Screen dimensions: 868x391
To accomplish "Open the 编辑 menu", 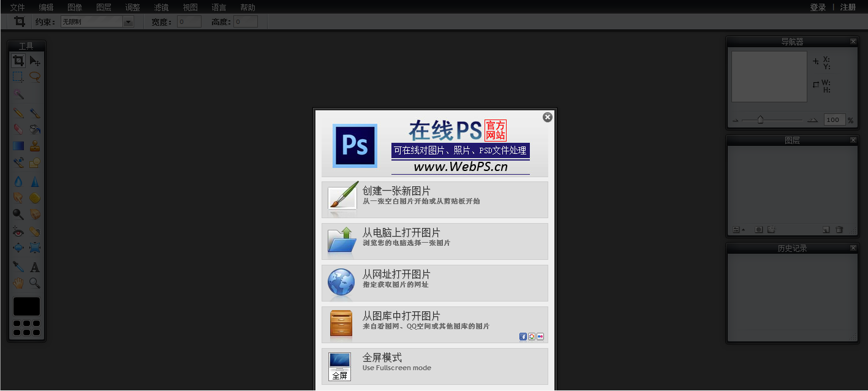I will (x=46, y=7).
